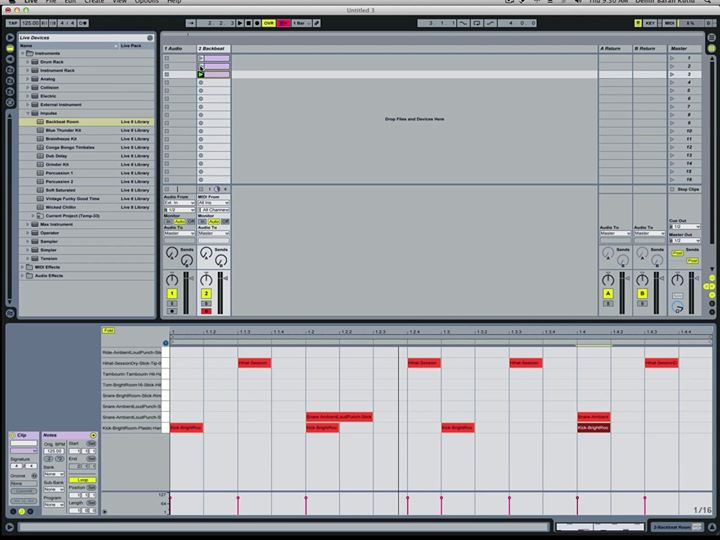Toggle the yellow computer MIDI keyboard icon
720x540 pixels.
click(638, 23)
